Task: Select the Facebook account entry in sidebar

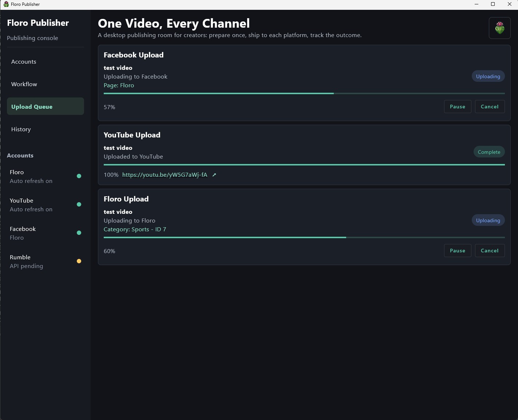Action: (x=46, y=233)
